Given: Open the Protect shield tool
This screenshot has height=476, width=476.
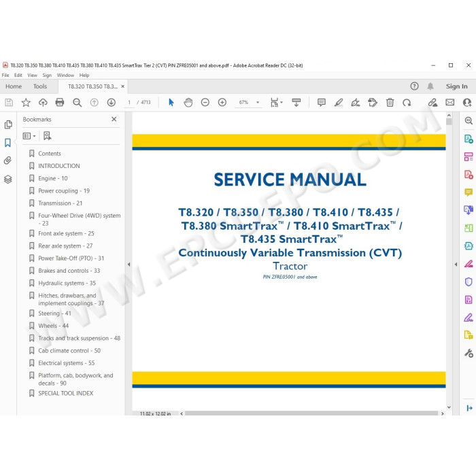Looking at the screenshot, I should [469, 282].
